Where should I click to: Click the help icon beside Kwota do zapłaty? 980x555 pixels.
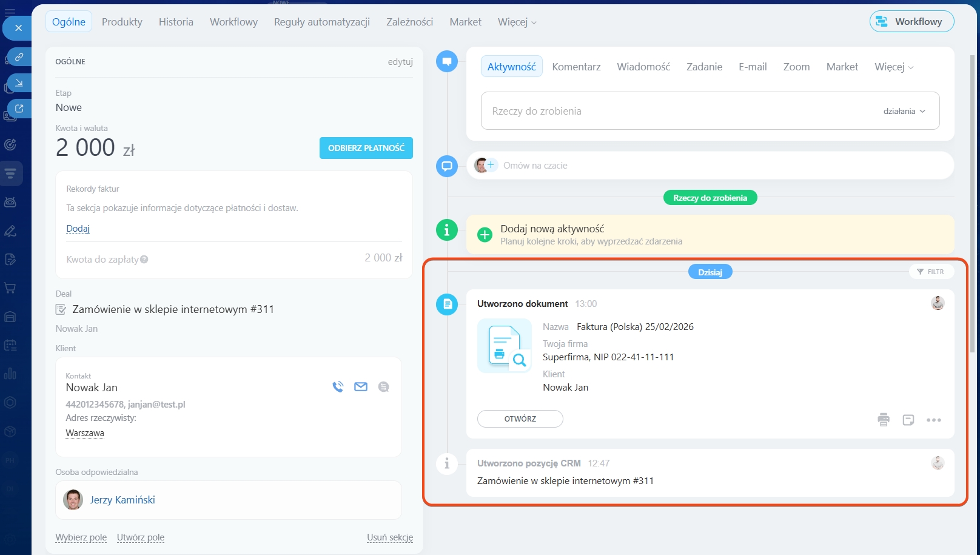pyautogui.click(x=144, y=260)
